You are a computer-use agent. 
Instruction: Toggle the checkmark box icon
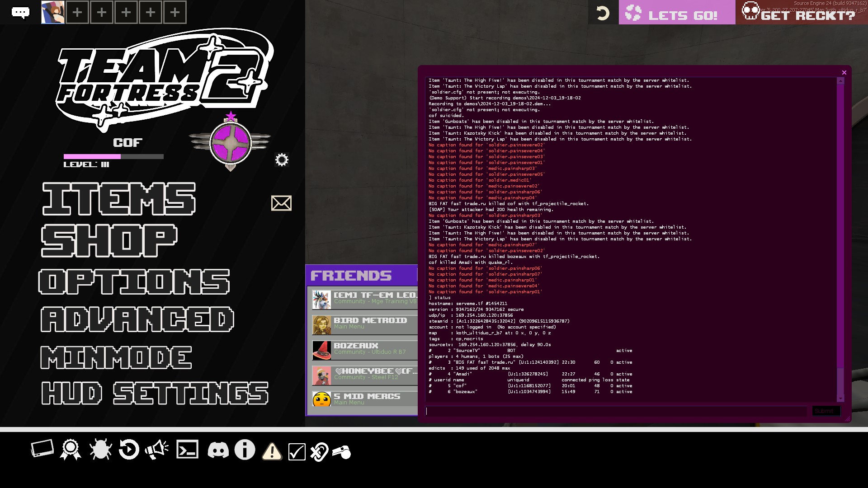click(297, 451)
